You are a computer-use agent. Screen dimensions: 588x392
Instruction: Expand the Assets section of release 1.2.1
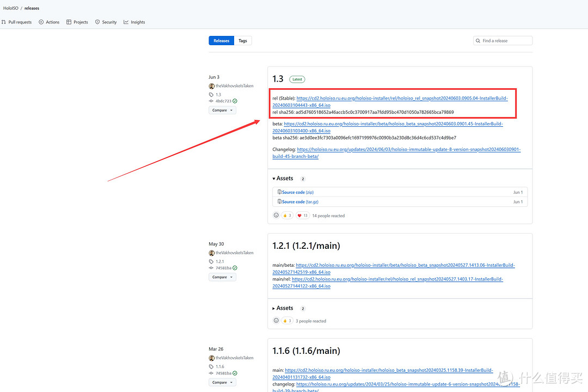click(284, 308)
